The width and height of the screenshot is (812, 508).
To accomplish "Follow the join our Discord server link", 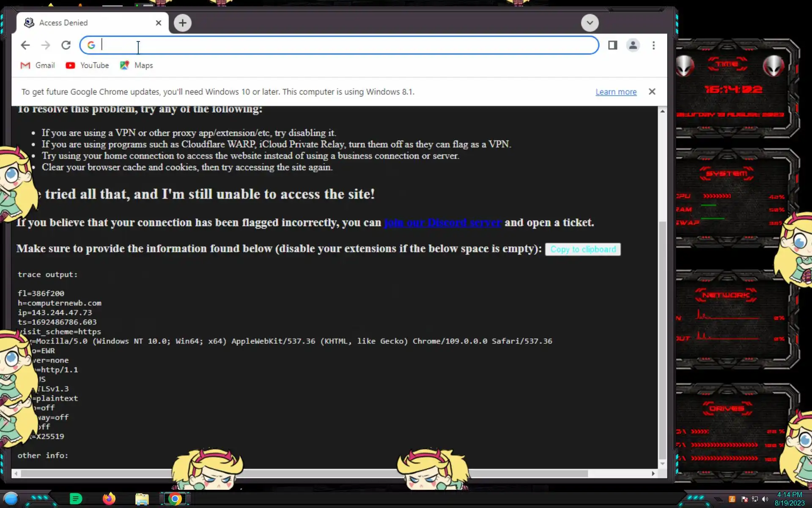I will (442, 223).
